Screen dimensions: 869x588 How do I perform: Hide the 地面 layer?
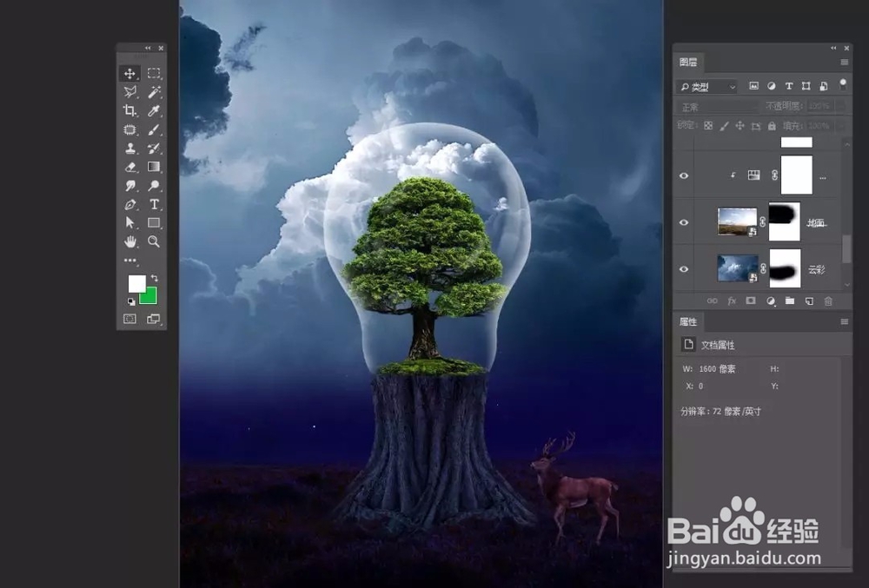coord(684,222)
